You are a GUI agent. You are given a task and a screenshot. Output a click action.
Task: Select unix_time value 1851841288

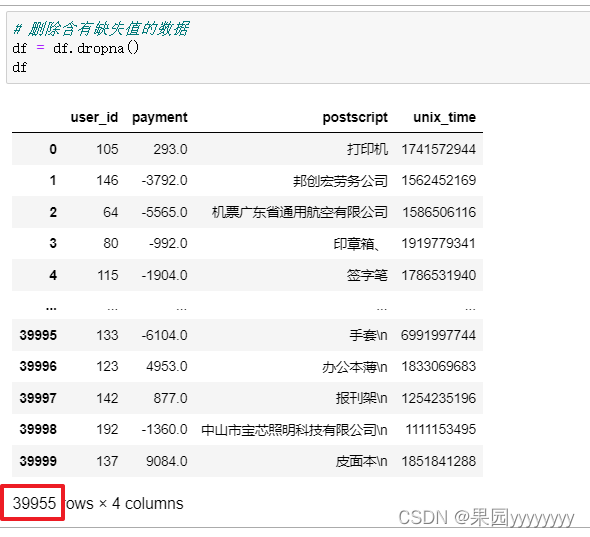tap(438, 462)
